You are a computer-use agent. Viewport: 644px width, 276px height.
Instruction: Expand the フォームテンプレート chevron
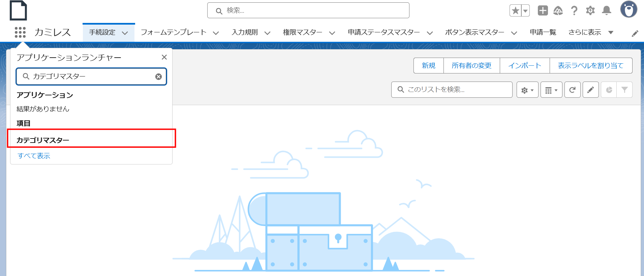tap(216, 33)
